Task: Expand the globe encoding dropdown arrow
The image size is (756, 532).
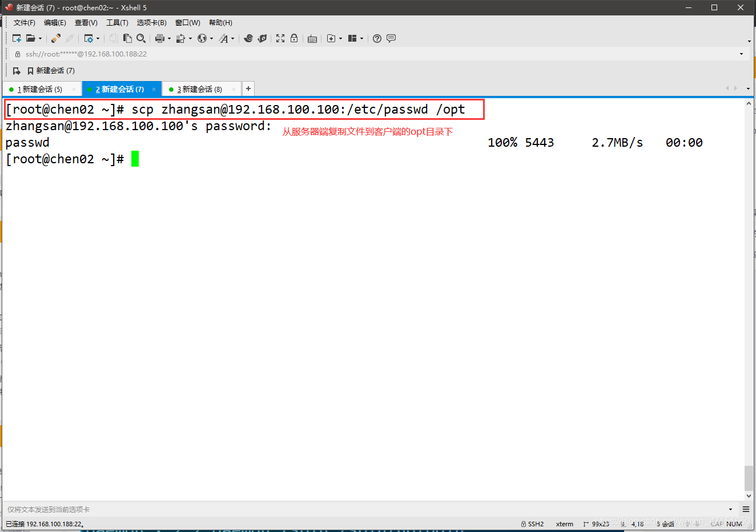Action: tap(212, 39)
